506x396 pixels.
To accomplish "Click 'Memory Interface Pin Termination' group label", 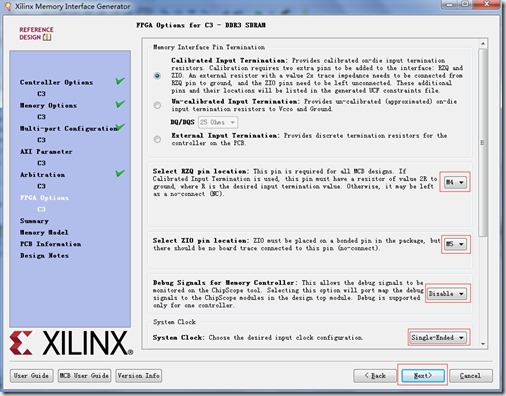I will 209,47.
